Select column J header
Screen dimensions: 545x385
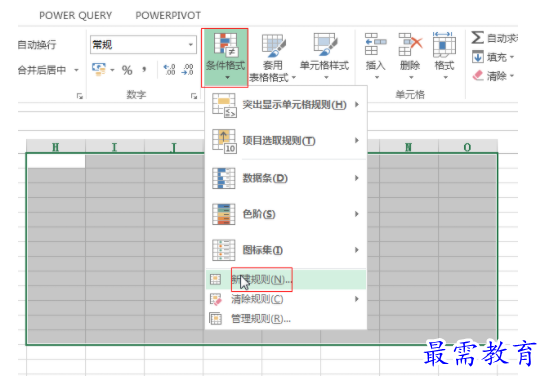tap(174, 147)
